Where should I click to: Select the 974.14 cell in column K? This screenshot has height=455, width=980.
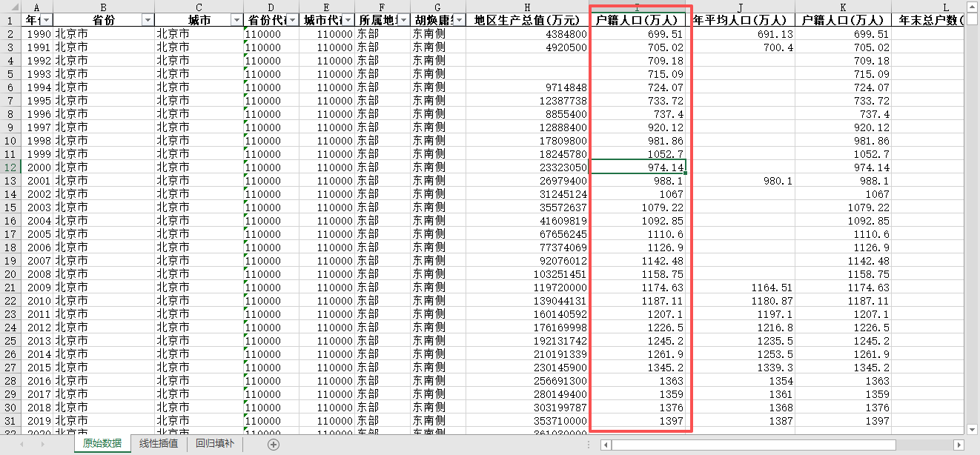click(x=843, y=167)
